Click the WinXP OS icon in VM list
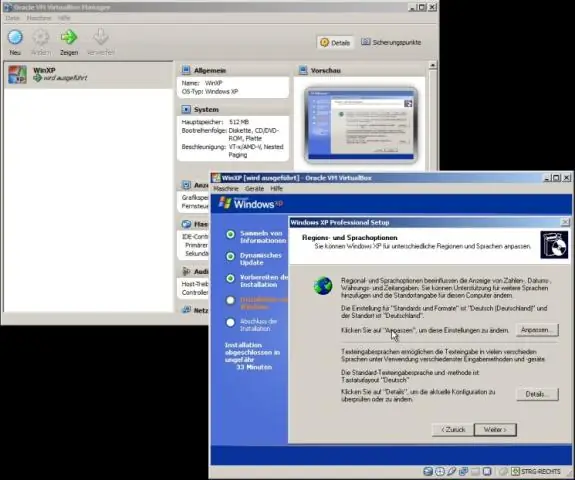The image size is (575, 480). [x=18, y=74]
